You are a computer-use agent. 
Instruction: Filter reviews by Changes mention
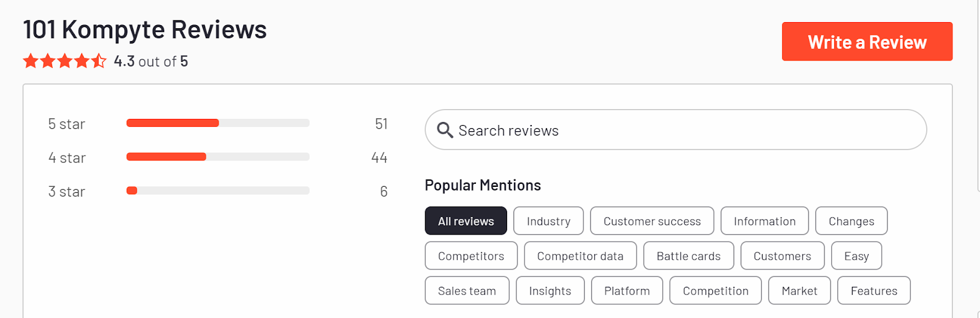(x=851, y=221)
